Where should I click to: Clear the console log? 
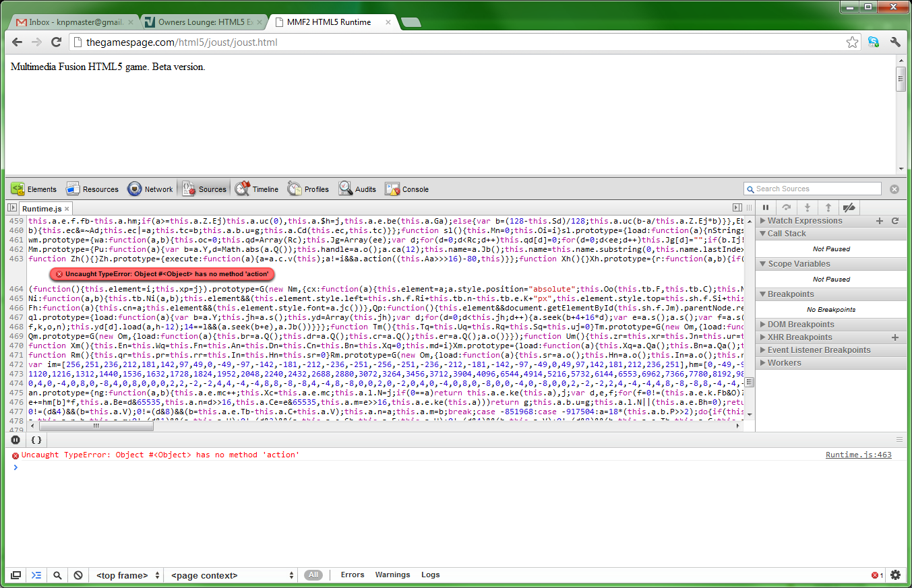pos(78,575)
